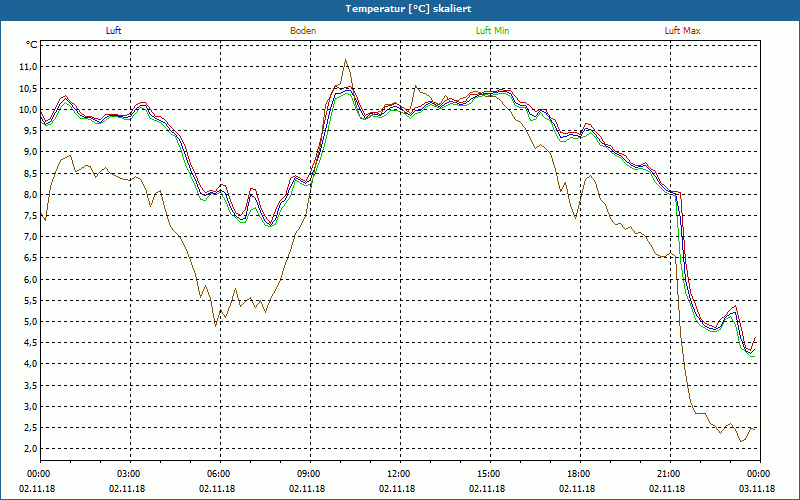Image resolution: width=800 pixels, height=500 pixels.
Task: Click the 2,5 y-axis value
Action: click(30, 428)
